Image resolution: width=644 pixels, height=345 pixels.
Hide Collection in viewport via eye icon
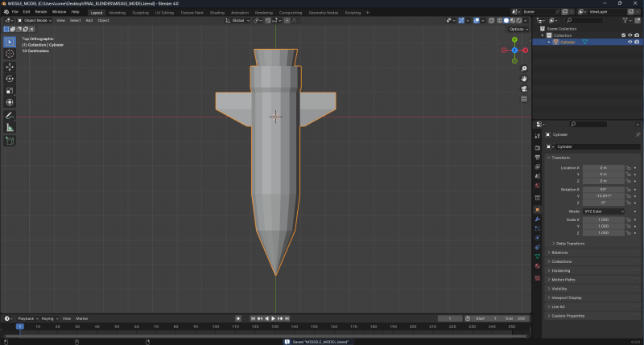coord(630,35)
